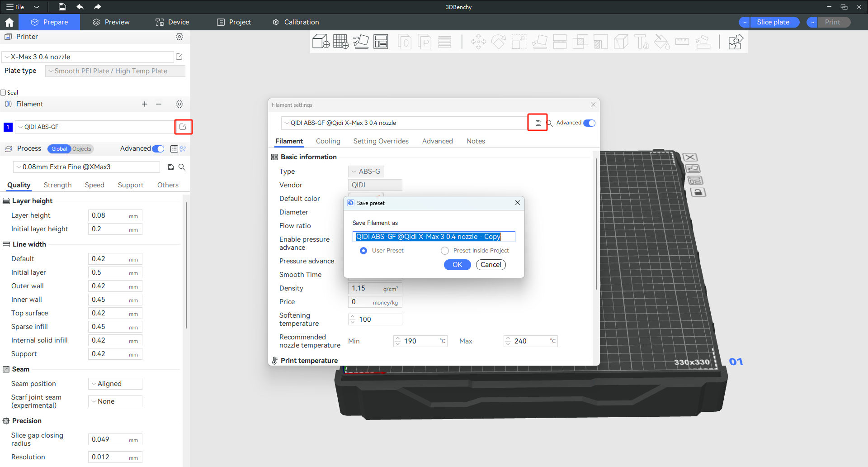Click the save filament preset icon
The height and width of the screenshot is (467, 868).
(x=538, y=123)
